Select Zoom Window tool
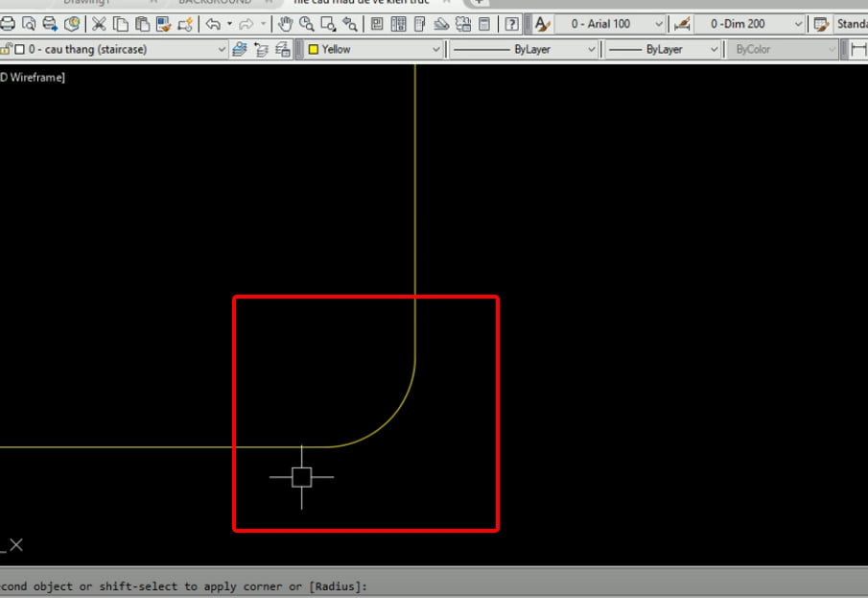Viewport: 868px width, 598px height. [x=328, y=24]
